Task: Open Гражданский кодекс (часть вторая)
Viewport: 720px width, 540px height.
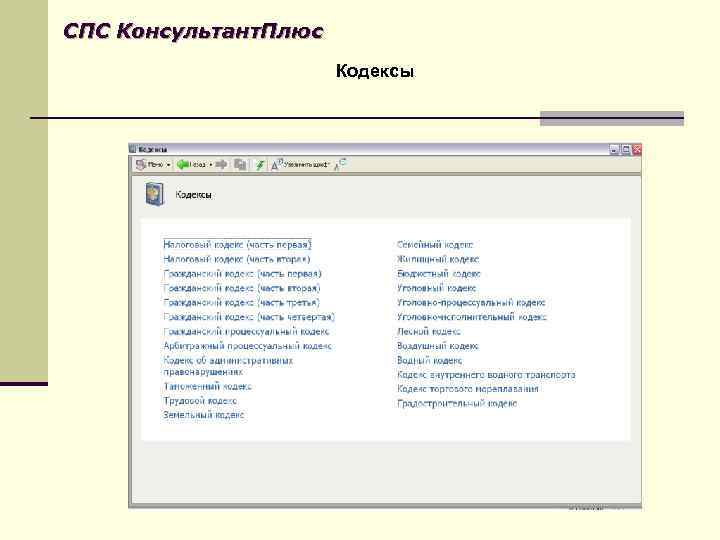Action: [x=242, y=288]
